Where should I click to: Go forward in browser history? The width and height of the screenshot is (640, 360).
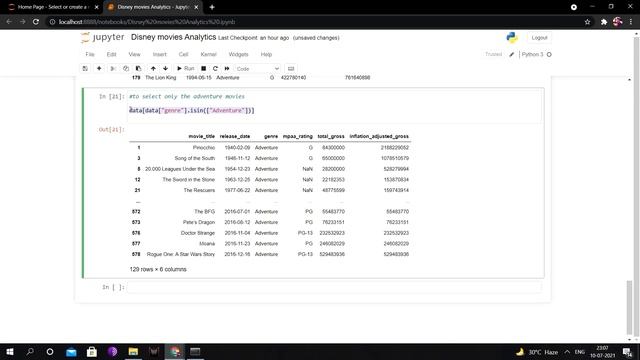click(x=22, y=22)
